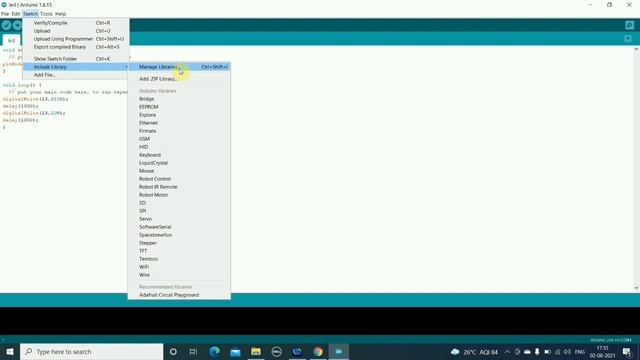The image size is (640, 360).
Task: Open Google Chrome from taskbar
Action: [x=318, y=351]
